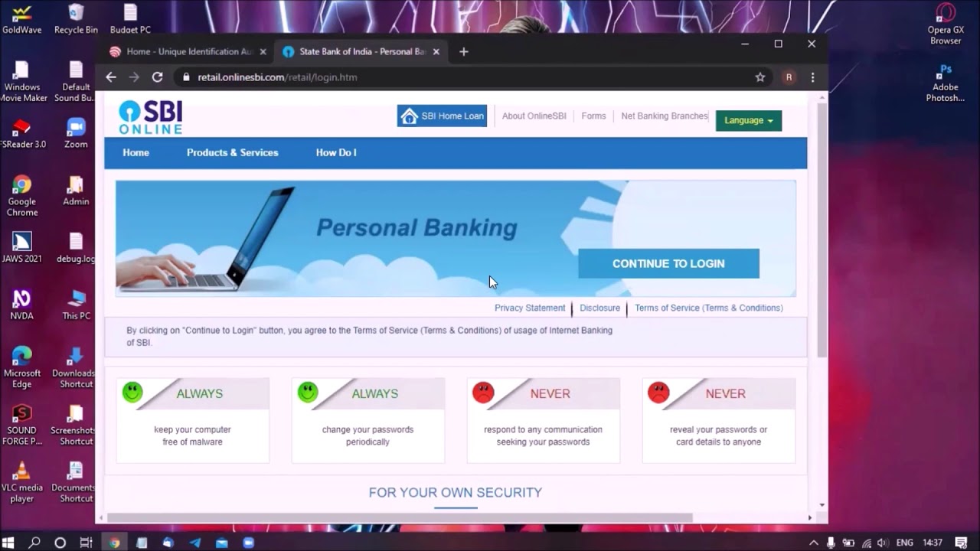Open Opera GX Browser desktop icon
This screenshot has height=551, width=980.
click(946, 24)
